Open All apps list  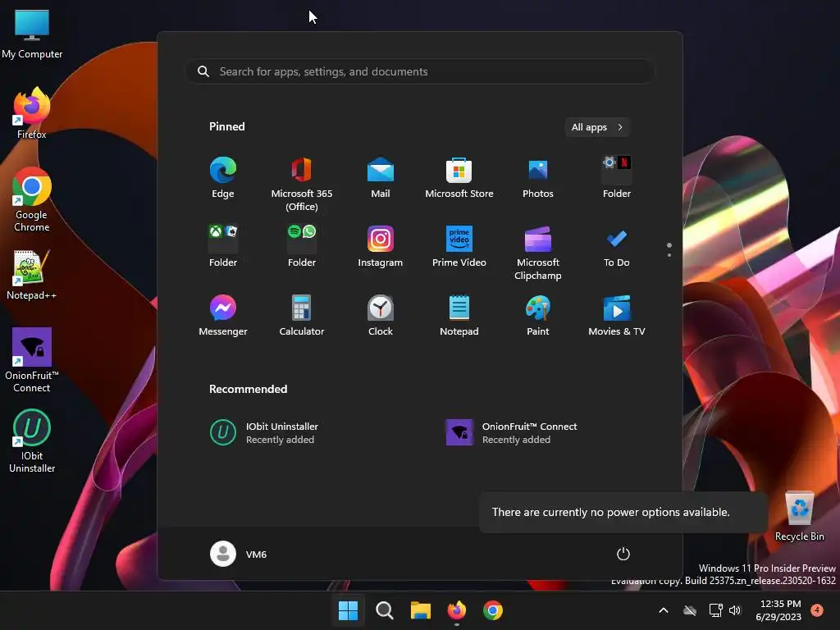point(597,127)
